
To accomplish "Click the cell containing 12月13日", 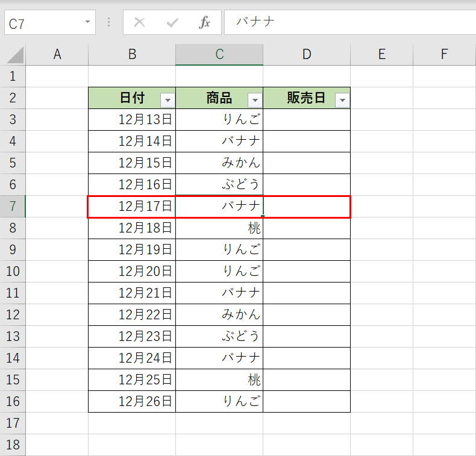I will click(x=132, y=119).
